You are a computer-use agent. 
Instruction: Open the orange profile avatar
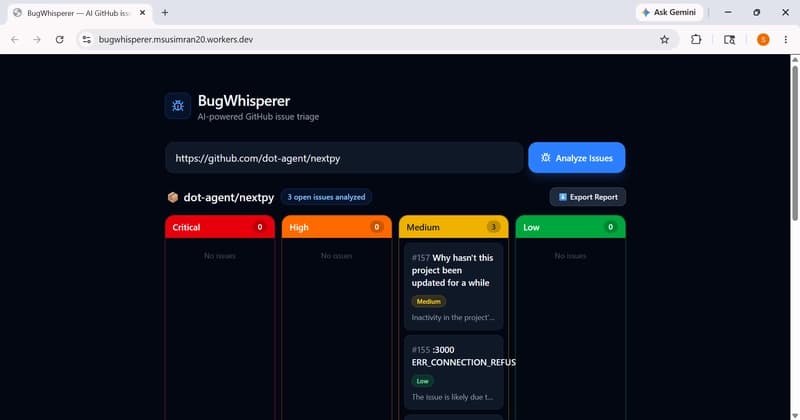click(x=763, y=39)
